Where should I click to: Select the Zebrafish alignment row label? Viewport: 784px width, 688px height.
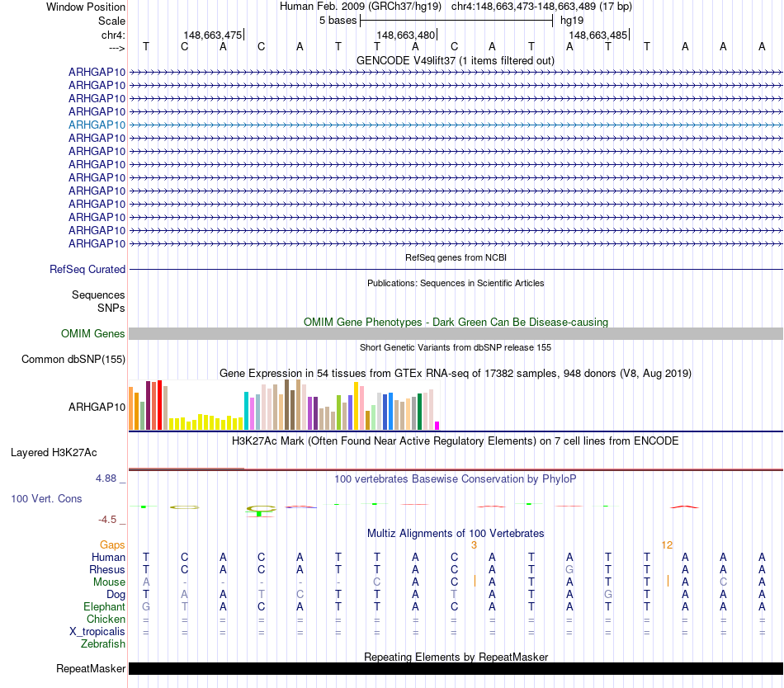[x=103, y=644]
